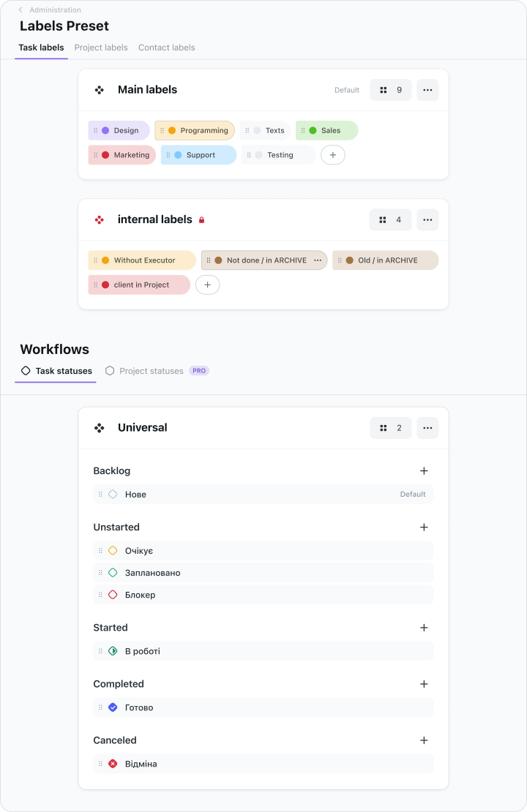Add a status under Backlog
The height and width of the screenshot is (812, 527).
coord(424,470)
